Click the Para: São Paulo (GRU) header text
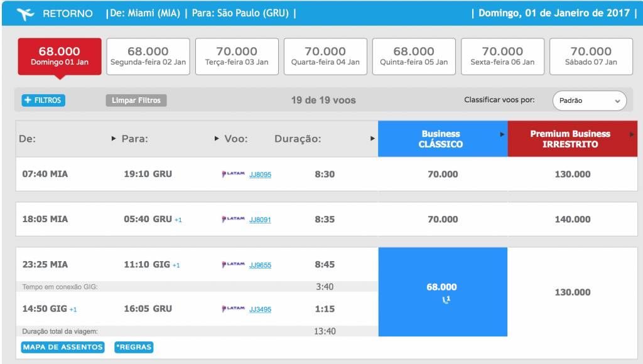 point(240,13)
